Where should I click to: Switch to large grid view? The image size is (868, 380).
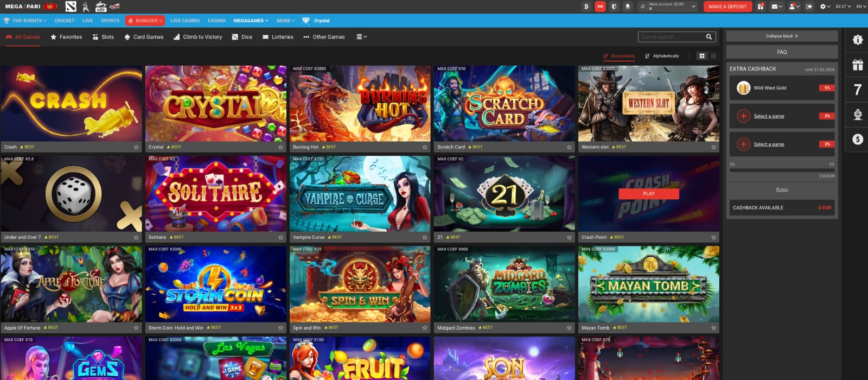(702, 56)
